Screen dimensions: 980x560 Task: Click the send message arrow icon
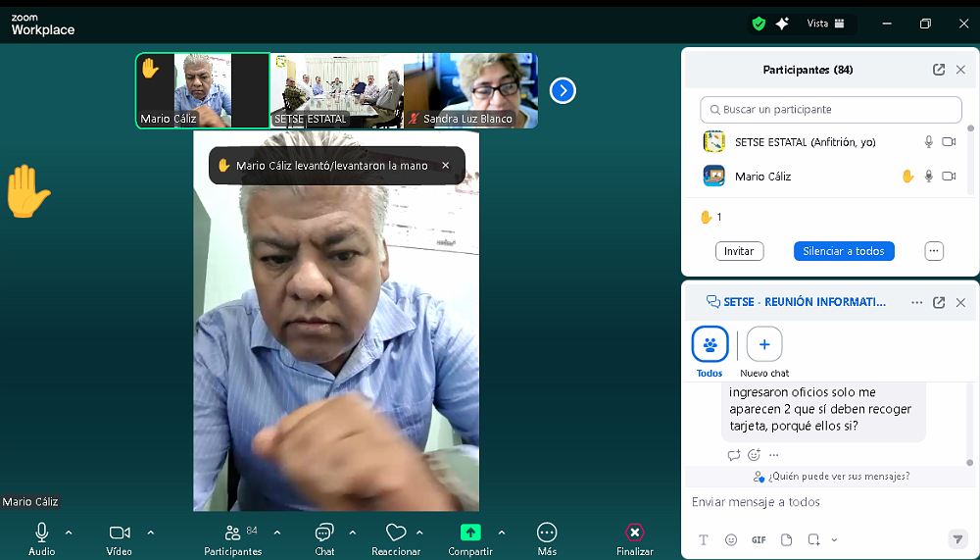[x=957, y=539]
